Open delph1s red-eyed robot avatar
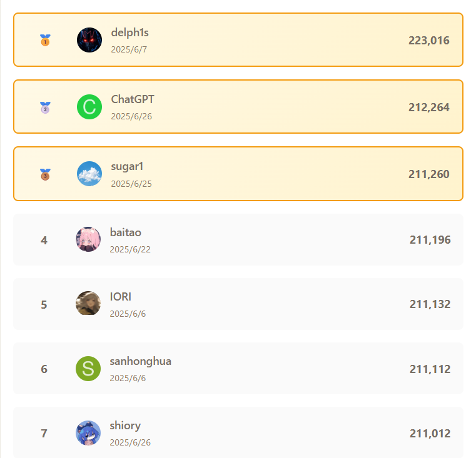The image size is (476, 458). [x=89, y=40]
